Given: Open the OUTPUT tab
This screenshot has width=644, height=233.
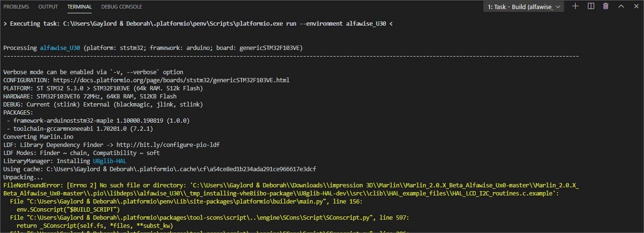Looking at the screenshot, I should (48, 7).
